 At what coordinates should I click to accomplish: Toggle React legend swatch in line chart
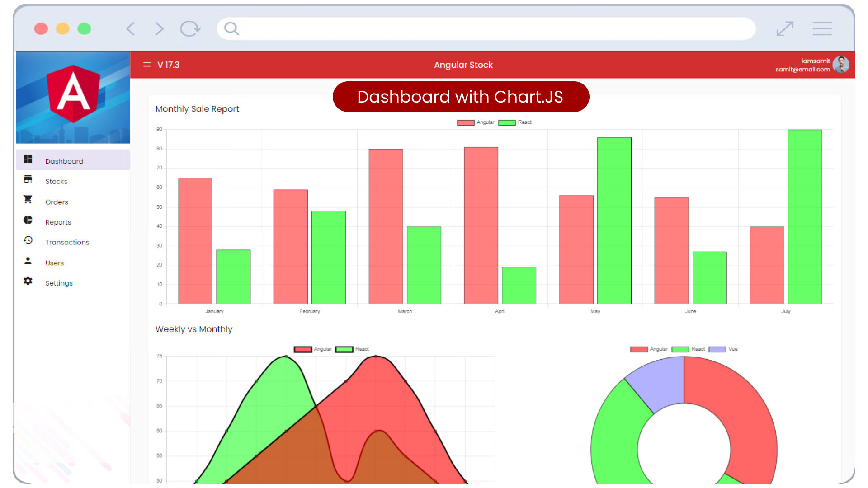tap(344, 349)
